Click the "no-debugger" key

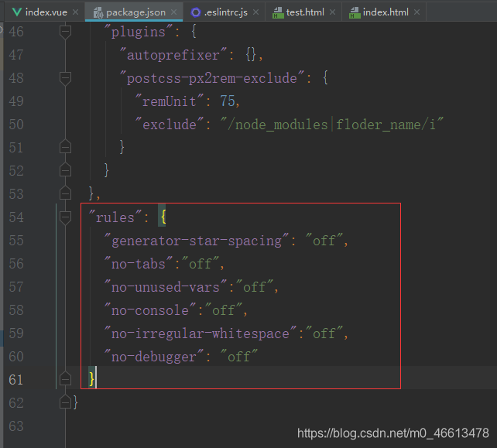click(154, 357)
